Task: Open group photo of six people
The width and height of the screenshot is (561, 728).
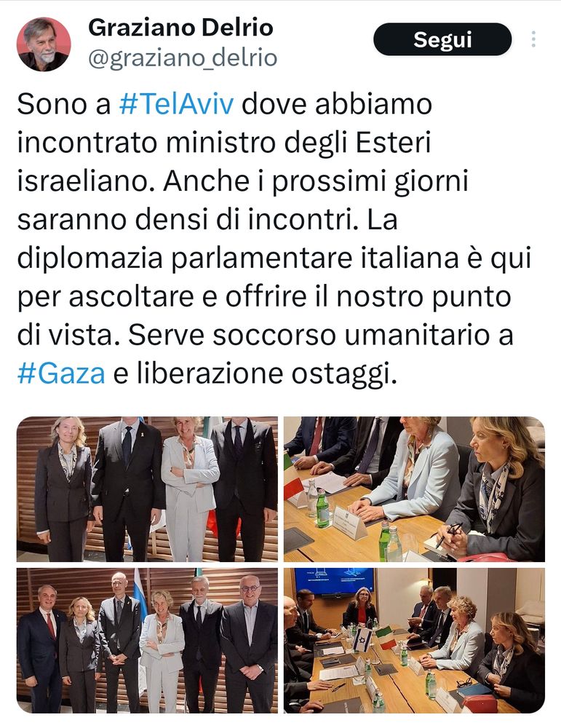Action: pos(147,640)
